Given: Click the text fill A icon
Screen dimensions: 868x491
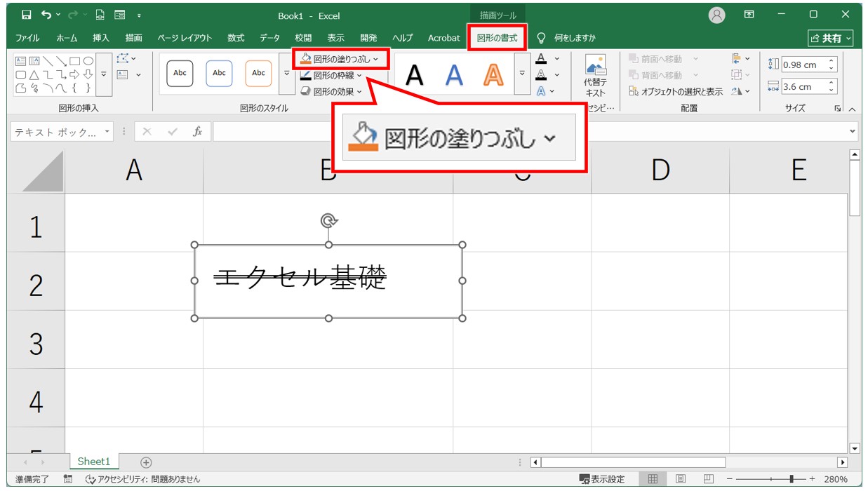Looking at the screenshot, I should click(541, 59).
